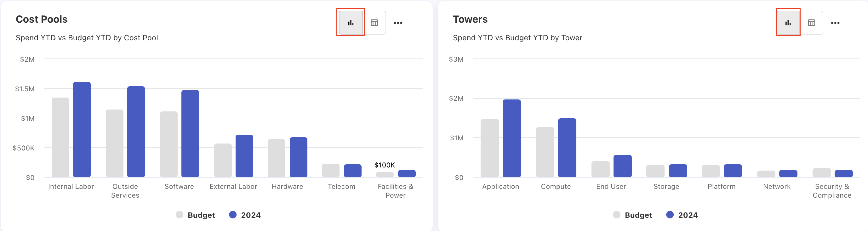868x231 pixels.
Task: Click the Facilities & Power 2024 bar
Action: click(x=407, y=173)
